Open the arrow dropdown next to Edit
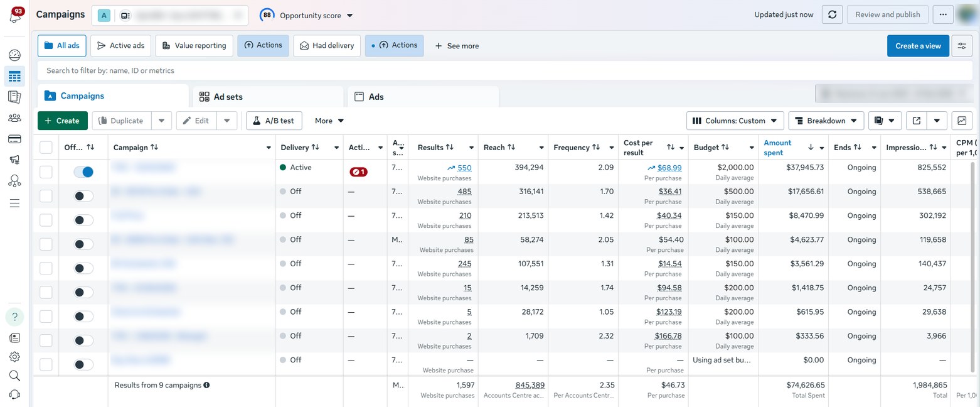The width and height of the screenshot is (980, 407). [x=227, y=121]
